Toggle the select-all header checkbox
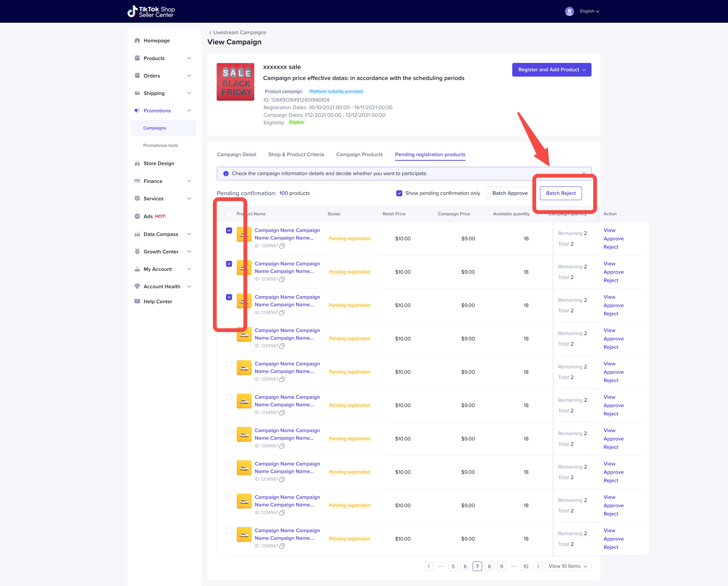This screenshot has width=728, height=586. click(229, 214)
